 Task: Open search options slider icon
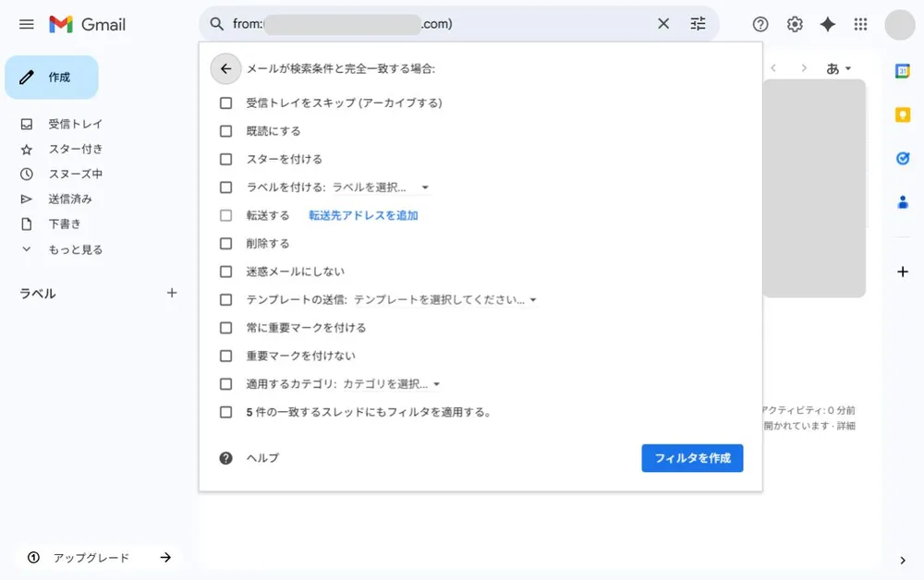pos(698,24)
